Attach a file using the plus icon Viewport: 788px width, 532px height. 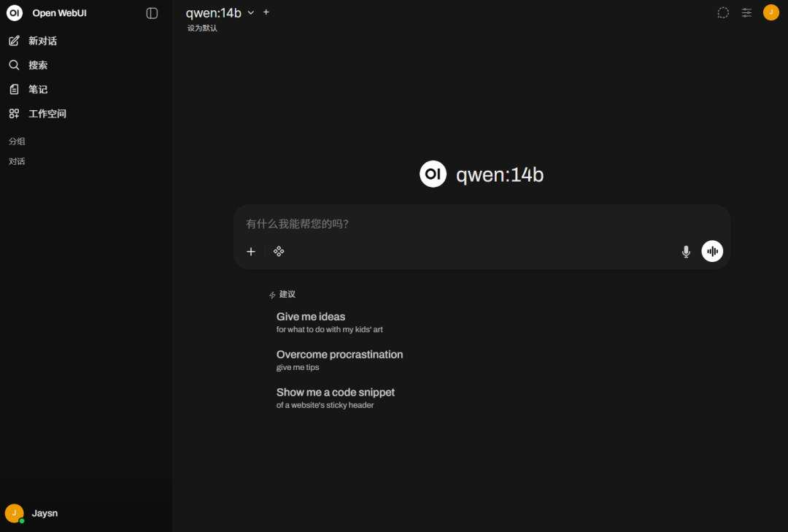250,251
